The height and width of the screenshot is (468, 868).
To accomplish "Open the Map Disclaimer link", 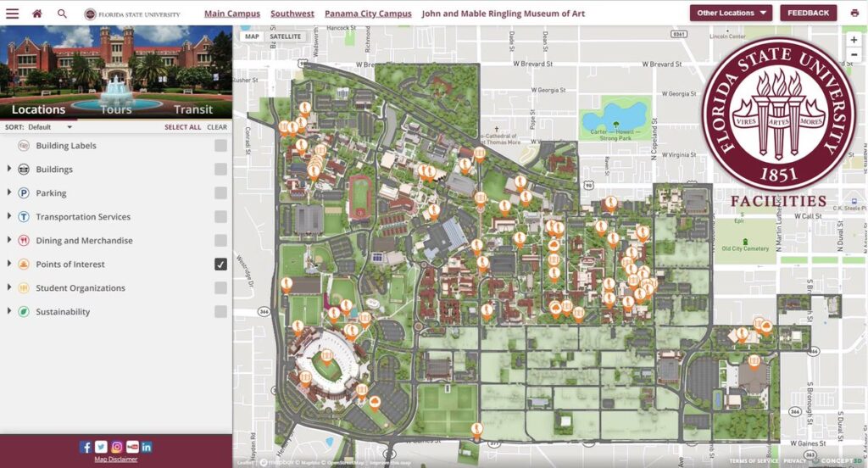I will tap(116, 460).
